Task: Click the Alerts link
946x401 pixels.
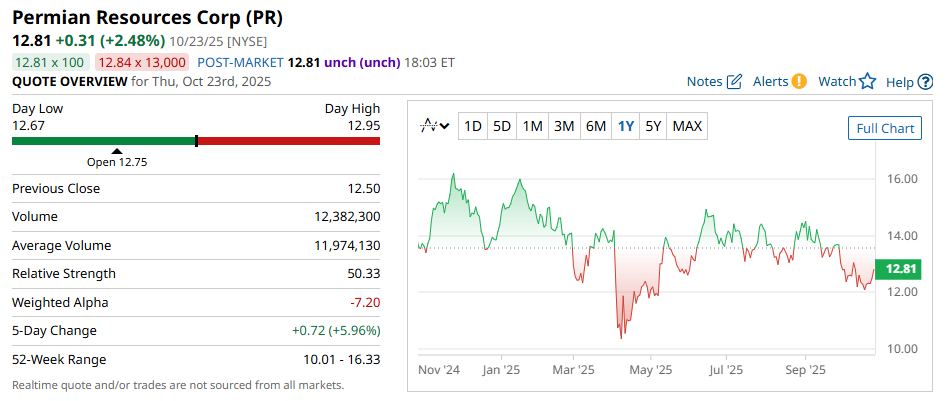Action: point(770,81)
